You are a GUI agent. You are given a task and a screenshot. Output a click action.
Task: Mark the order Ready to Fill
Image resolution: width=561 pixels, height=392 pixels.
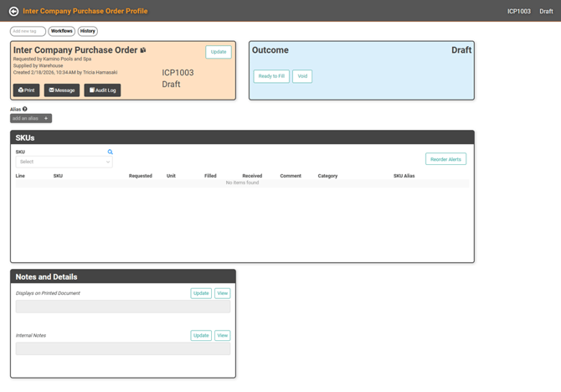click(x=271, y=76)
